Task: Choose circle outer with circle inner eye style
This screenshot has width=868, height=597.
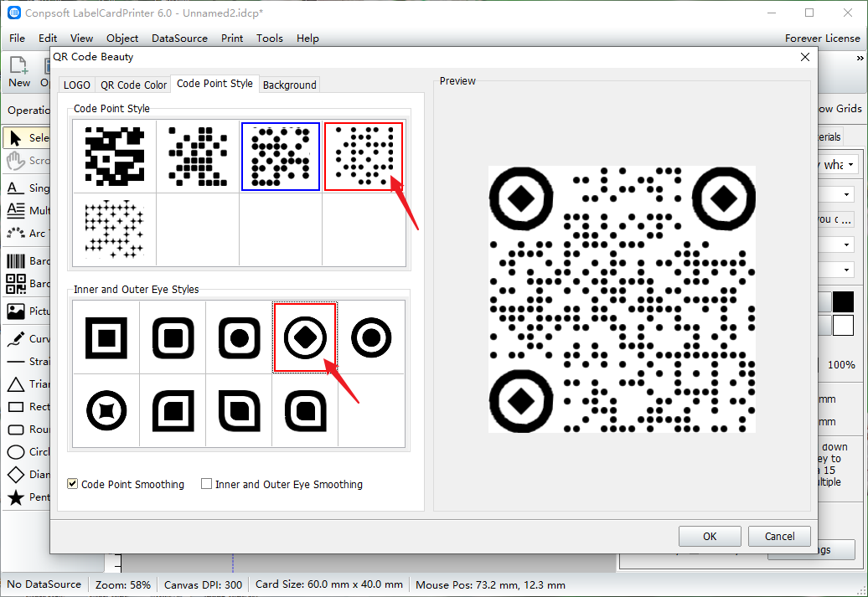Action: pyautogui.click(x=371, y=337)
